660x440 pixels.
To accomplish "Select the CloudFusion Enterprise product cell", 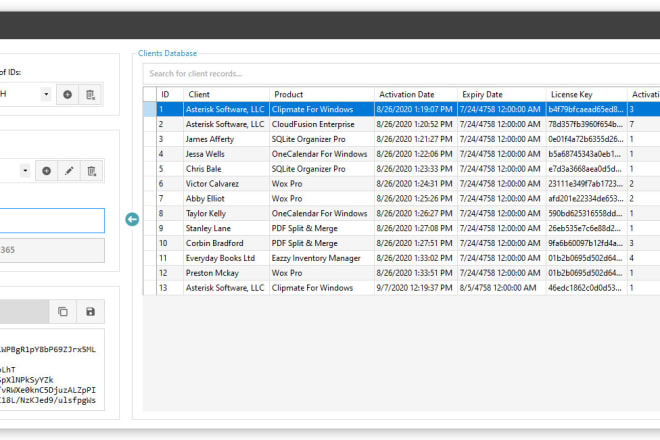I will (322, 124).
